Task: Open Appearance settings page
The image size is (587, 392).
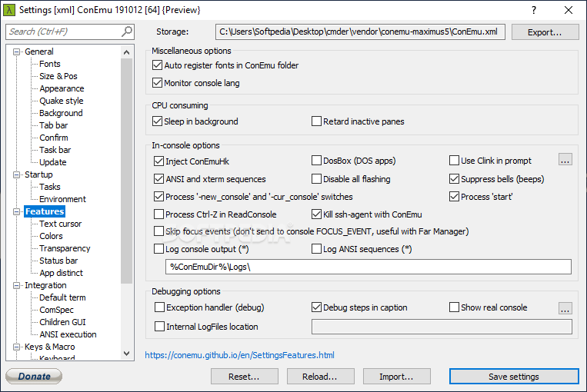Action: click(62, 88)
